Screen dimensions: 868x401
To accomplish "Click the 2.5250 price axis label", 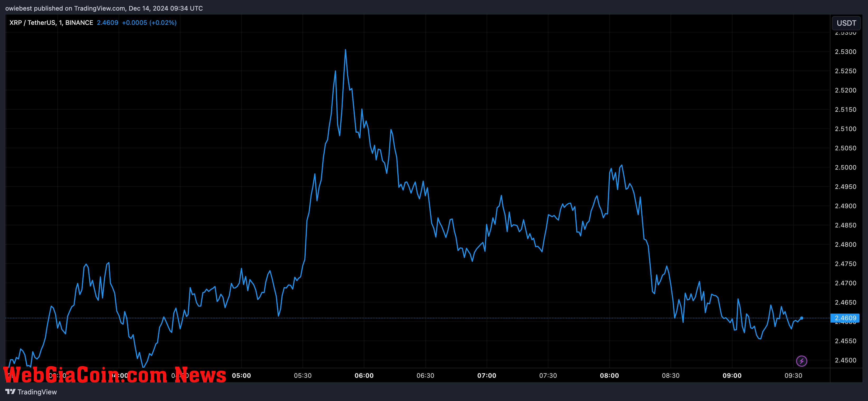I will [846, 71].
